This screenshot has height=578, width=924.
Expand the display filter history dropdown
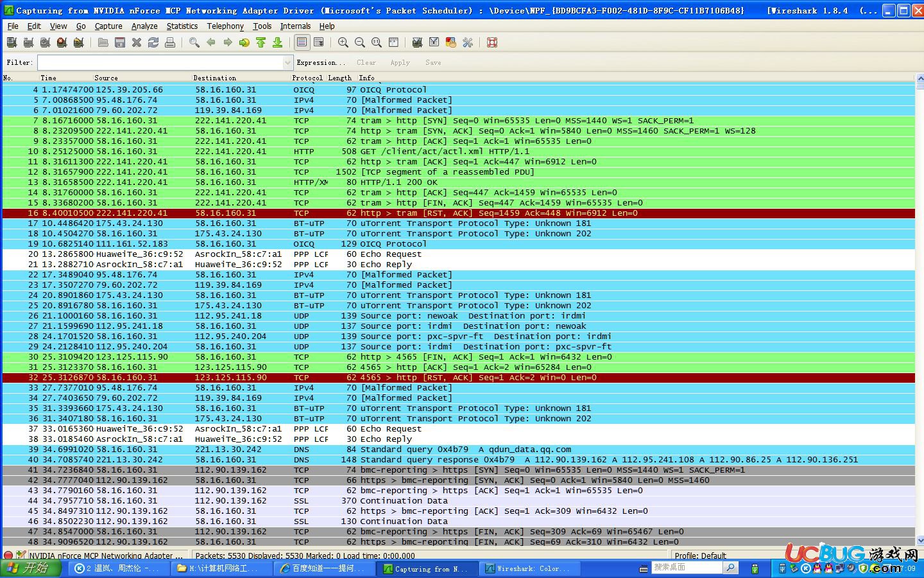287,62
